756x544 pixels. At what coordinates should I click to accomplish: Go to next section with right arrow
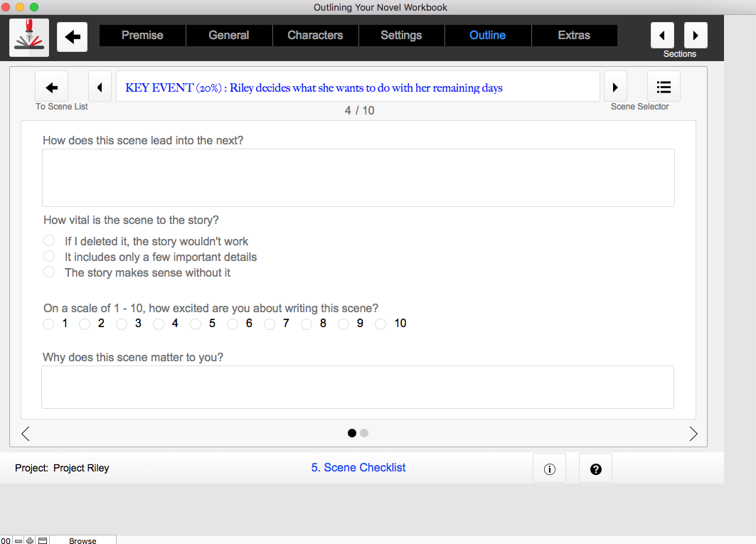[696, 36]
